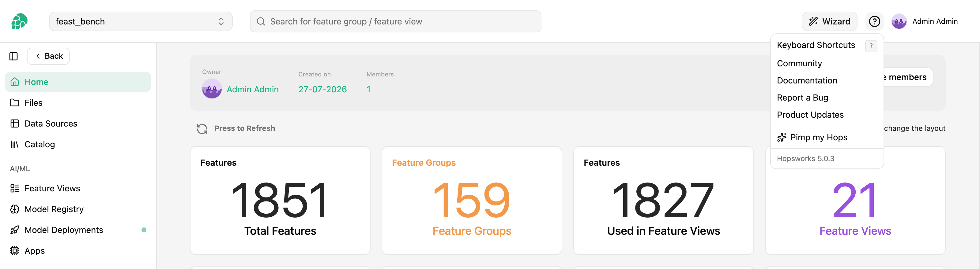Go back using the Back button

tap(48, 56)
